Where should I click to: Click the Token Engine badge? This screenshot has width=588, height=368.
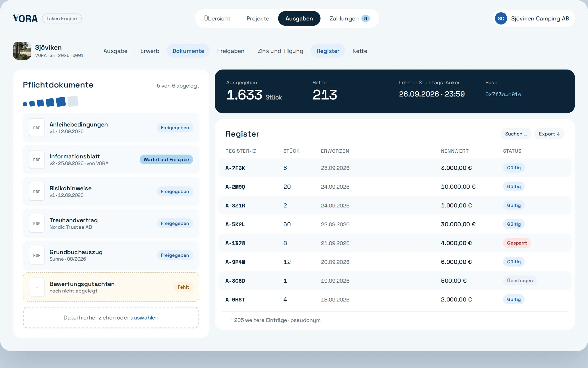coord(62,19)
